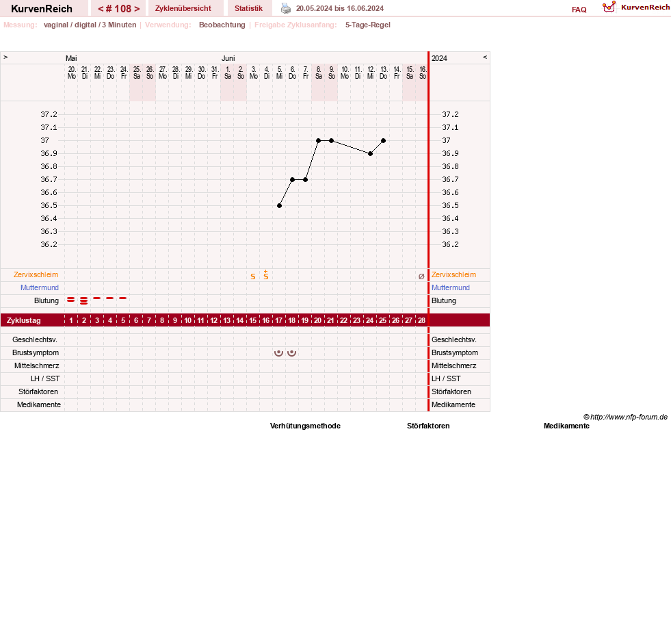Click the KurvenReich crown logo icon
The image size is (671, 644).
tap(609, 7)
